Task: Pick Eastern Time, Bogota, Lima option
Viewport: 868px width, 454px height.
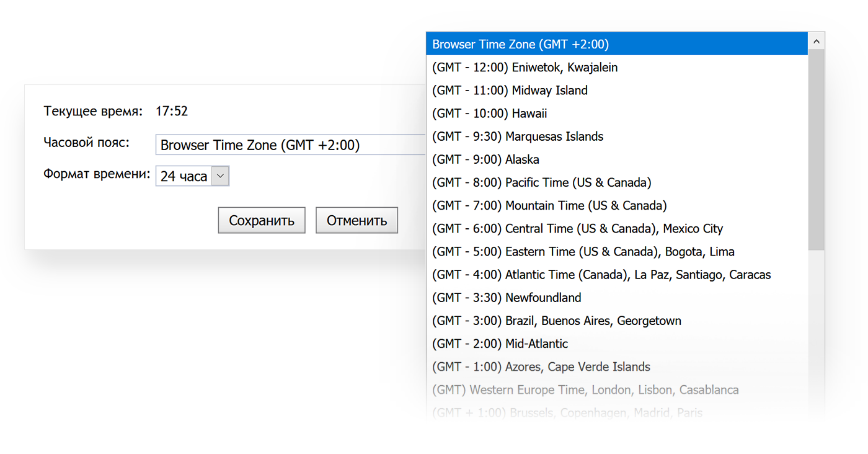Action: (x=583, y=252)
